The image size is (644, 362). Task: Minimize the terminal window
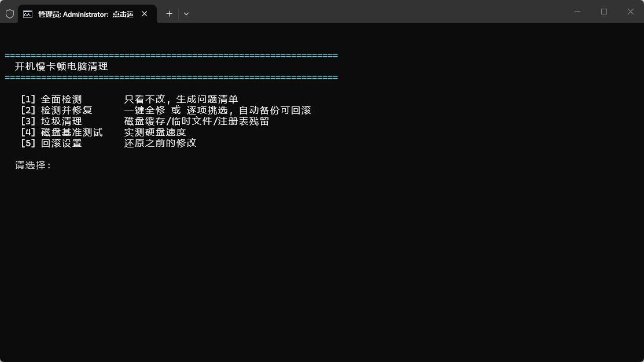click(577, 12)
